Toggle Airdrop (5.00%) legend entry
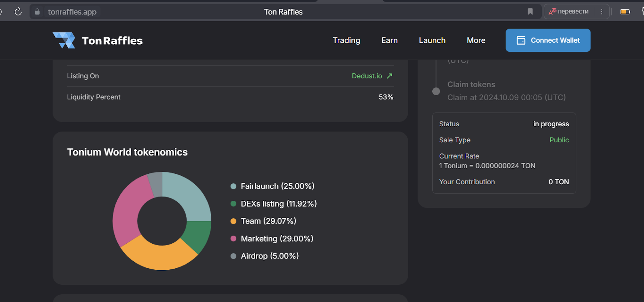 [x=269, y=256]
